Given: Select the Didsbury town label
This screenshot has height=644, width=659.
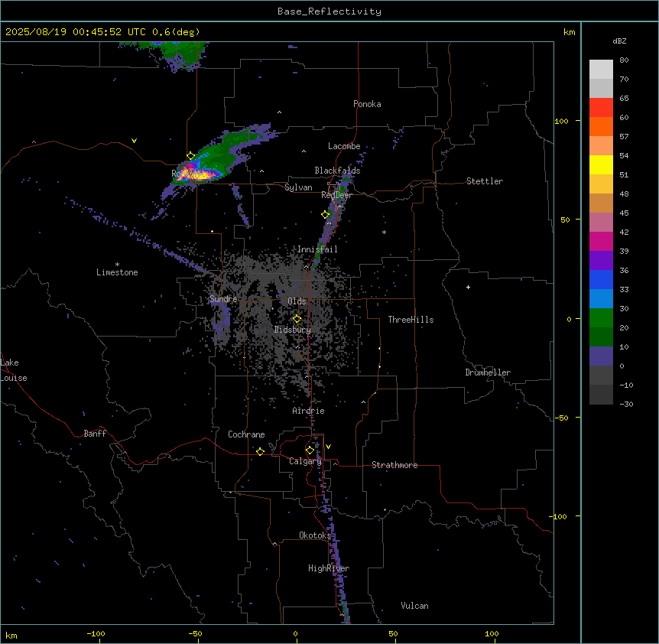Looking at the screenshot, I should 293,330.
